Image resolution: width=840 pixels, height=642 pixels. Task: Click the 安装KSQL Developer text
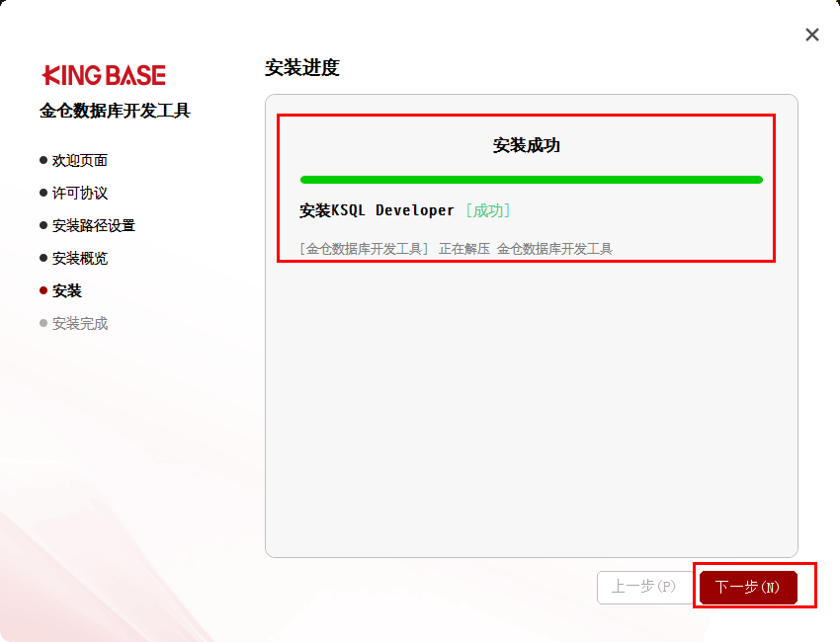[x=377, y=210]
